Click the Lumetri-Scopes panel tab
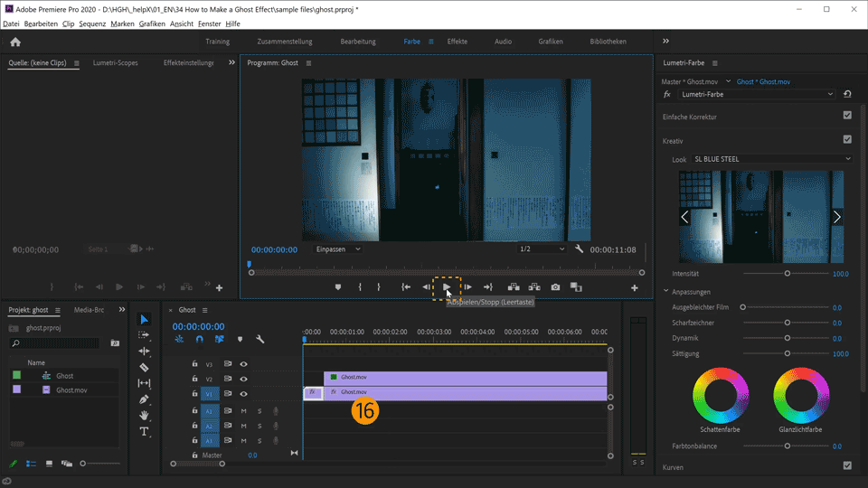The width and height of the screenshot is (868, 488). (x=117, y=63)
